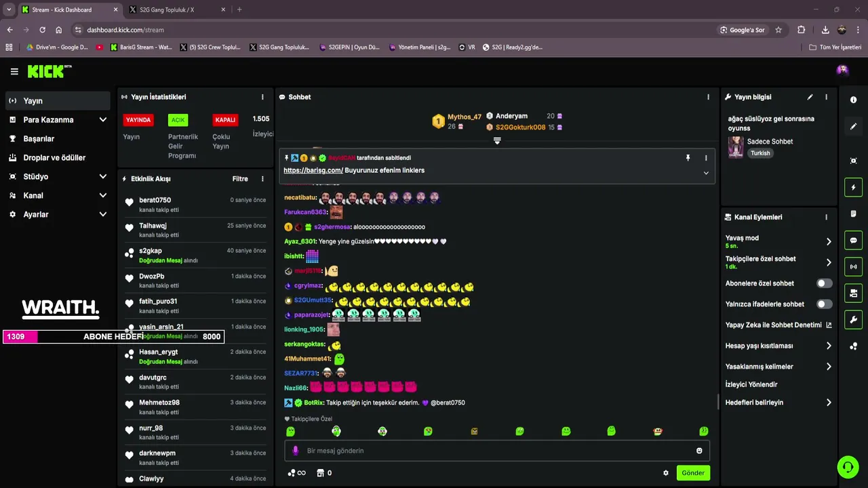The image size is (868, 488).
Task: Open Yasaklanmış kelimeler settings
Action: (x=778, y=367)
